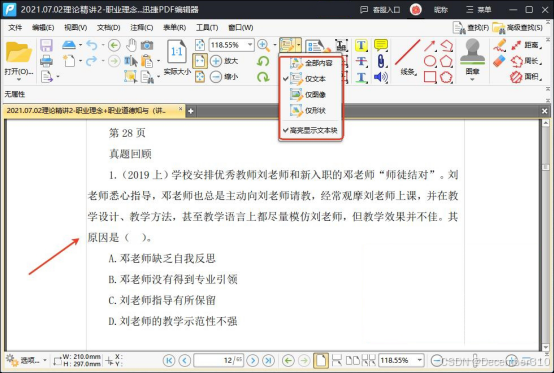Expand the paste dropdown arrow
This screenshot has width=554, height=373.
158,61
